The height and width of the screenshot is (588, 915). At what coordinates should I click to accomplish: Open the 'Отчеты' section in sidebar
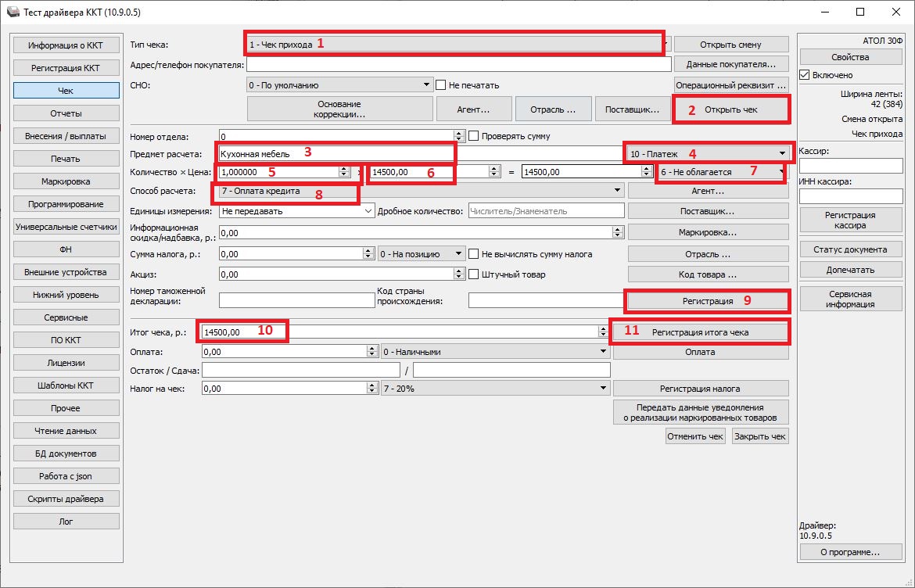[x=66, y=113]
